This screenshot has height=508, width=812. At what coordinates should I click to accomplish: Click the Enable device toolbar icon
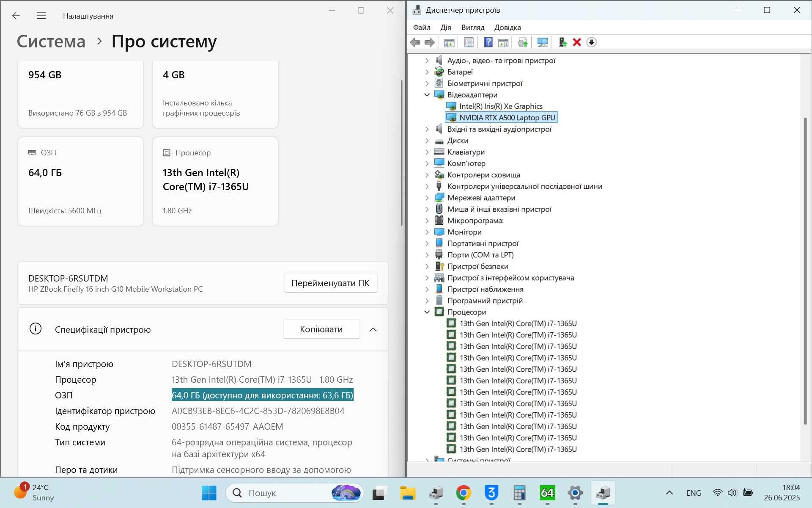562,42
